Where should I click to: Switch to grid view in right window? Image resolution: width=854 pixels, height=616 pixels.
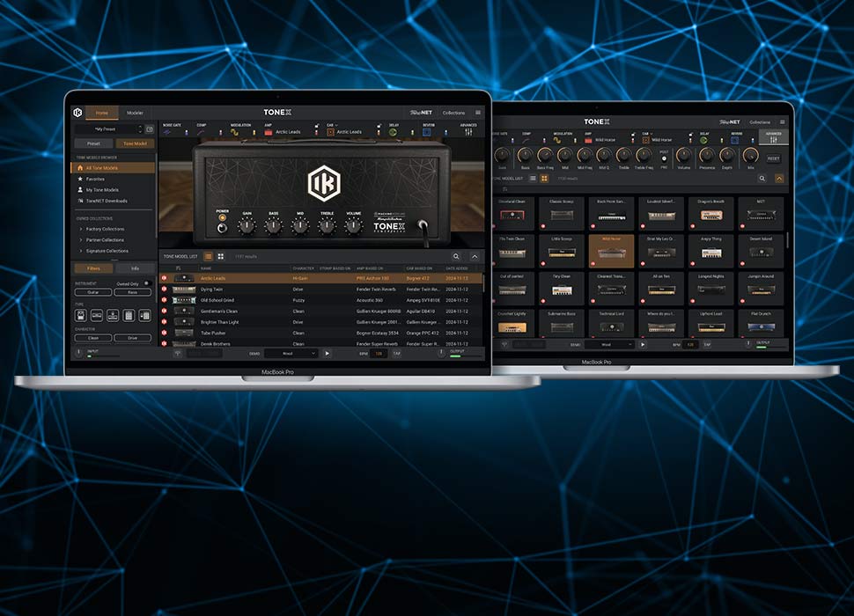(x=544, y=179)
